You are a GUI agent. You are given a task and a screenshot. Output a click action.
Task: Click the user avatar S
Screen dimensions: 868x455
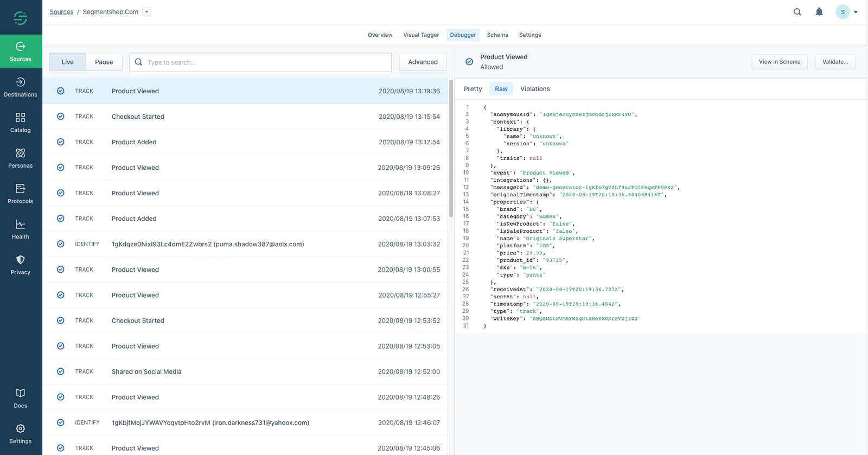[x=843, y=12]
